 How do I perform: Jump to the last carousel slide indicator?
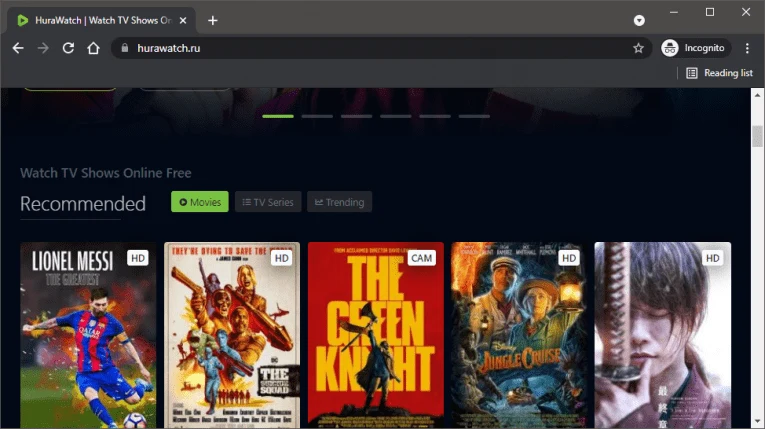pos(474,116)
